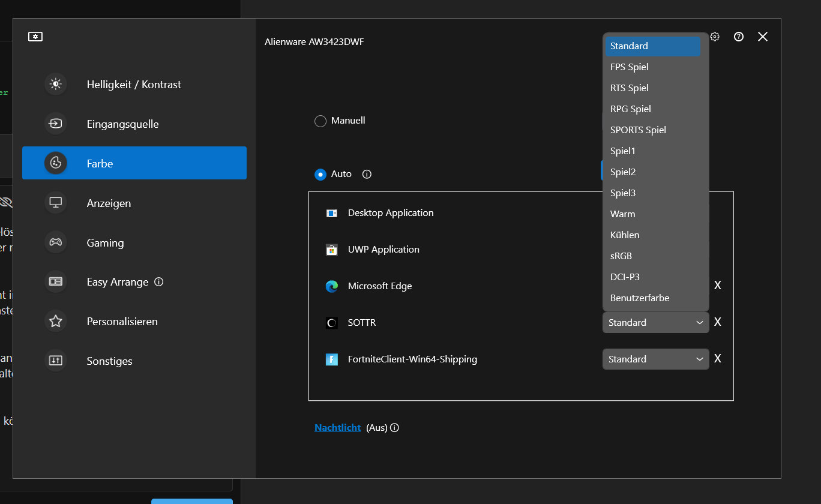
Task: Choose Standard in the open preset list
Action: [653, 46]
